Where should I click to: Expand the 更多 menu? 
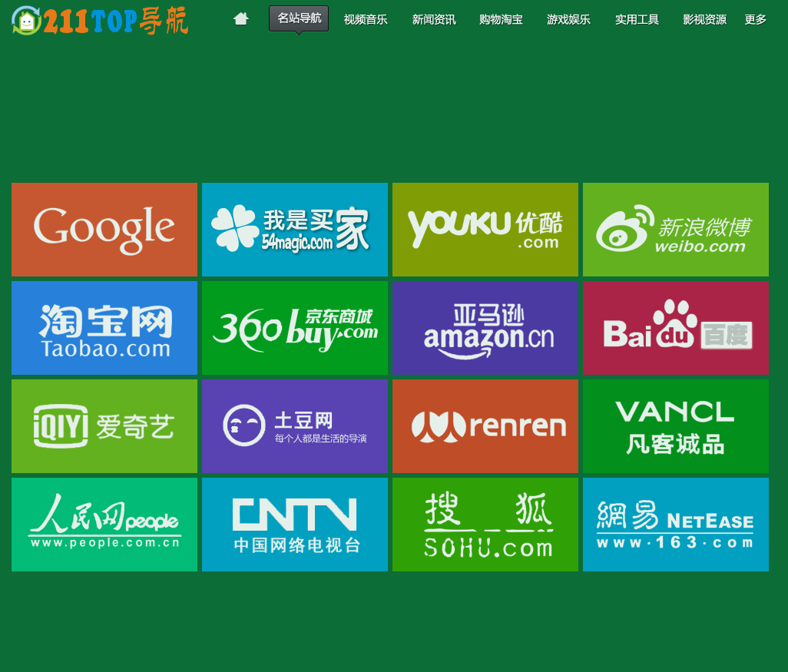755,20
